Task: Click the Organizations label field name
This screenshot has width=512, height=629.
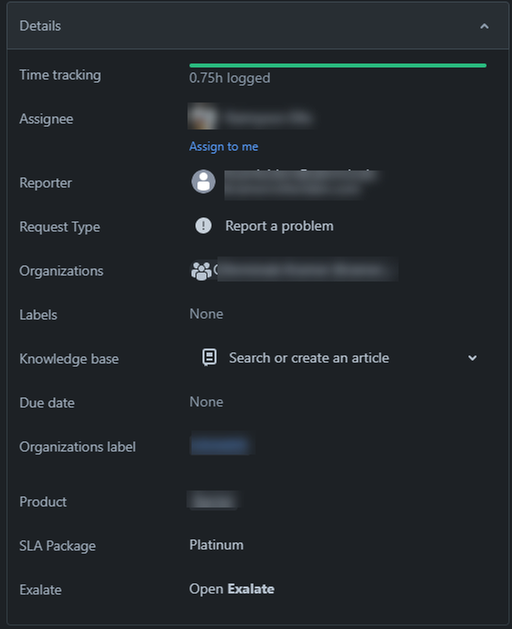Action: tap(77, 447)
